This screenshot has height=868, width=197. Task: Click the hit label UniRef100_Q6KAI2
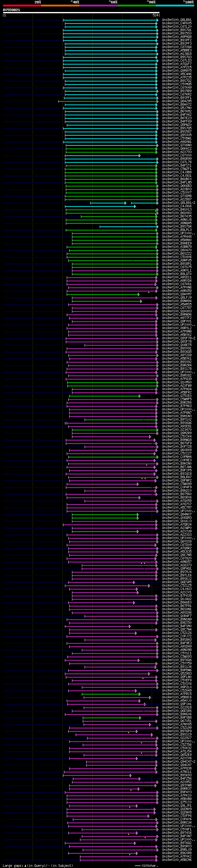[x=176, y=149]
